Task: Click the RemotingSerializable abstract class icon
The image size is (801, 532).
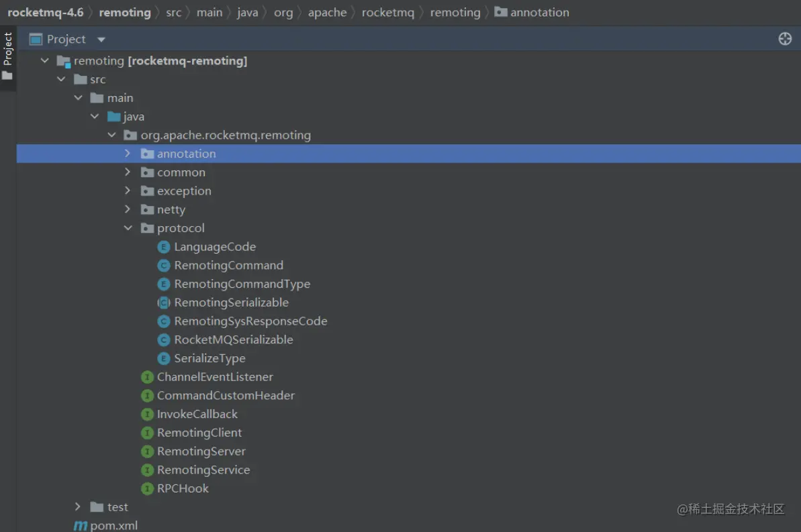Action: click(x=163, y=303)
